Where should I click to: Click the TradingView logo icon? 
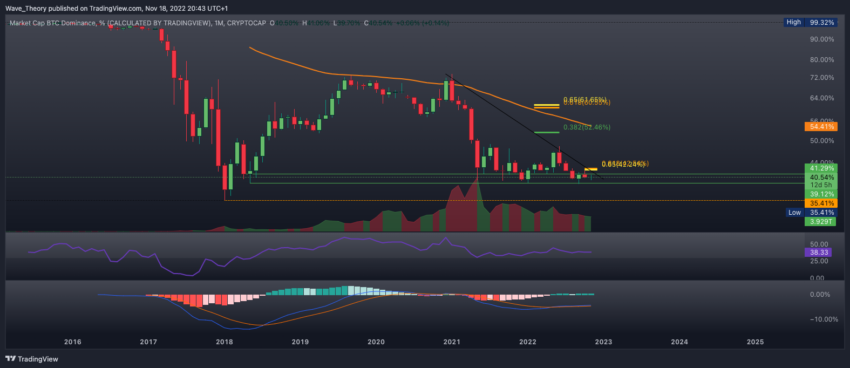pos(10,359)
